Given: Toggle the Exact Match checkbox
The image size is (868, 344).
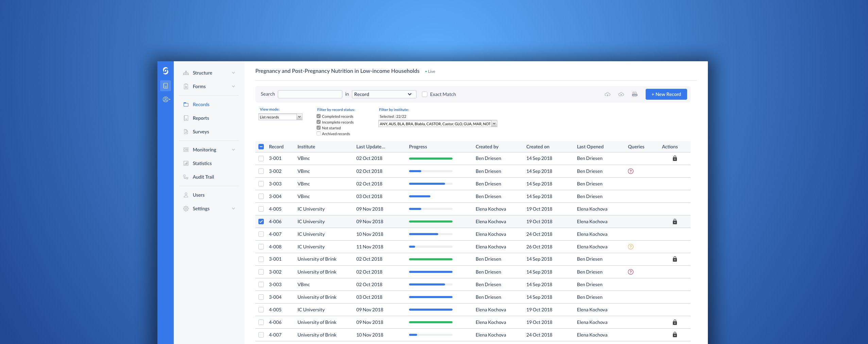Looking at the screenshot, I should (x=425, y=94).
